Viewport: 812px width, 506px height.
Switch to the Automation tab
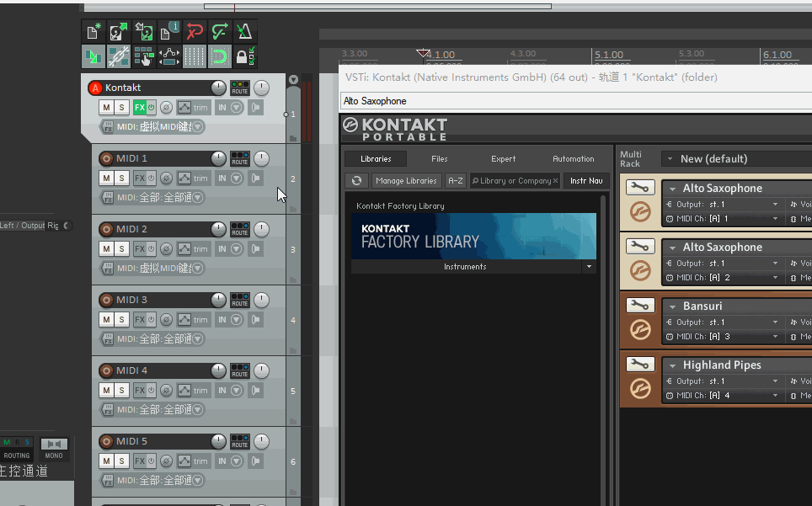[574, 159]
